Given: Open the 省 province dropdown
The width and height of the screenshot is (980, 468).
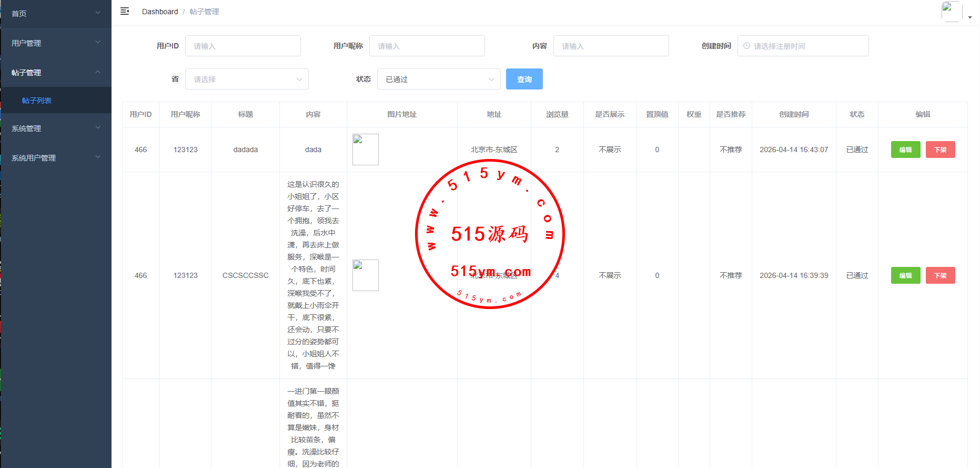Looking at the screenshot, I should pyautogui.click(x=247, y=79).
